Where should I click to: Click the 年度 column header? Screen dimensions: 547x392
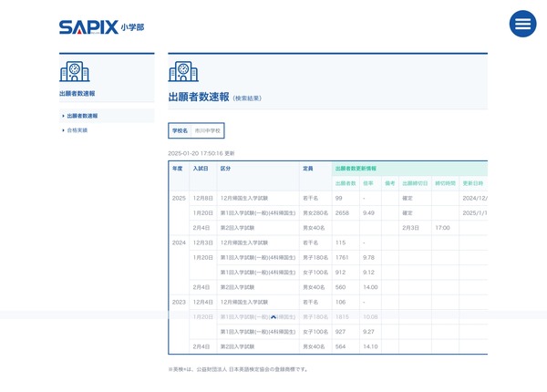click(x=178, y=169)
